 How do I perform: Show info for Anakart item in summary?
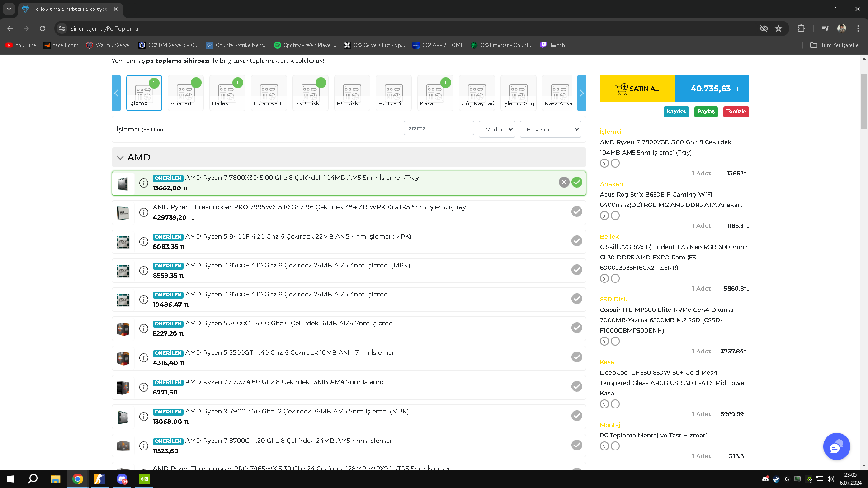(615, 216)
